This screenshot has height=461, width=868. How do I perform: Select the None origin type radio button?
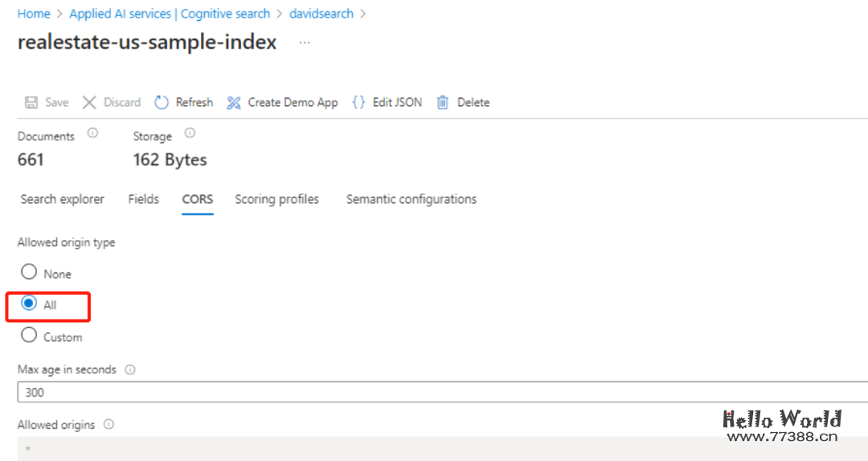coord(29,272)
